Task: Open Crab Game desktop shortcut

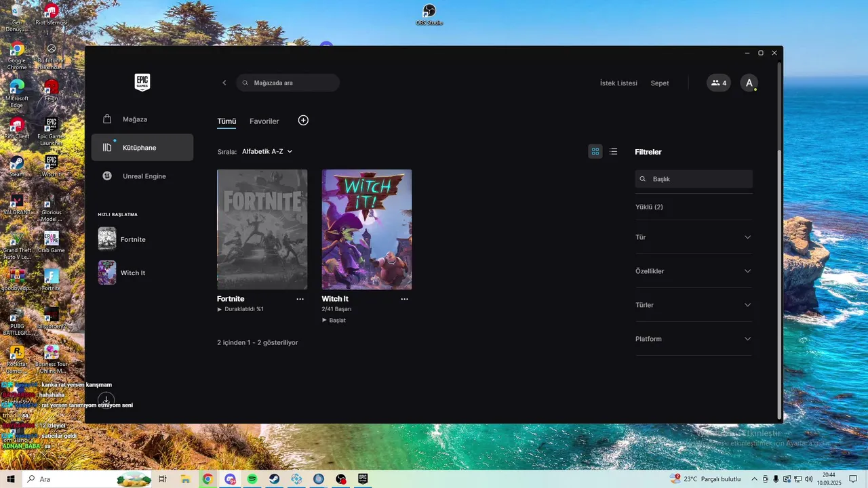Action: pyautogui.click(x=52, y=243)
